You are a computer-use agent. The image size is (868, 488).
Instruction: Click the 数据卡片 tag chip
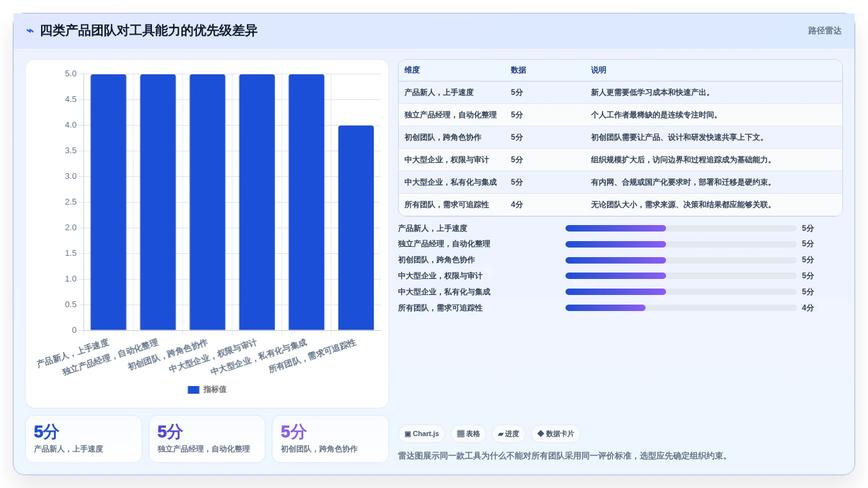tap(556, 434)
